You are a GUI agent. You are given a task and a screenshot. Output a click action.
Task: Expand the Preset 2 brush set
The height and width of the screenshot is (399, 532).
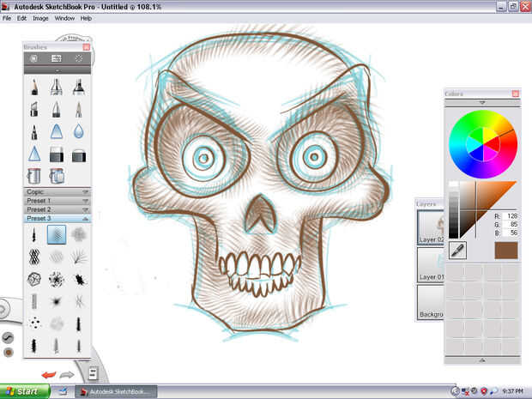[x=57, y=209]
